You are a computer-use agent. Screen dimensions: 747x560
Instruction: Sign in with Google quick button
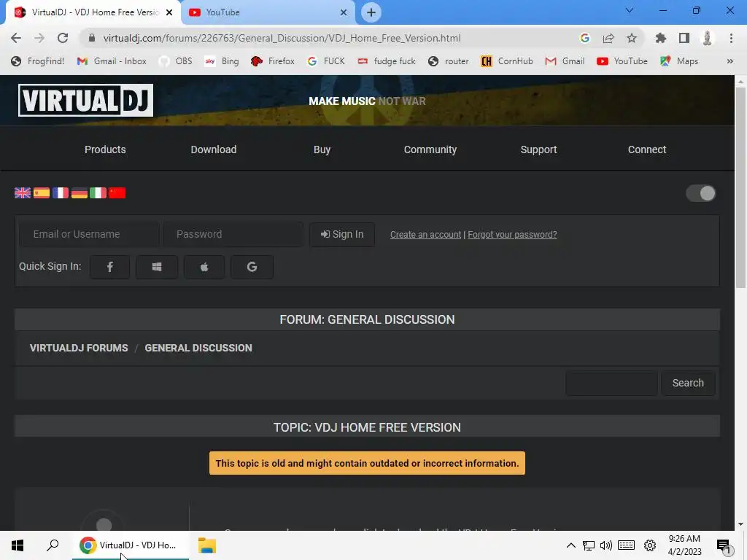252,267
